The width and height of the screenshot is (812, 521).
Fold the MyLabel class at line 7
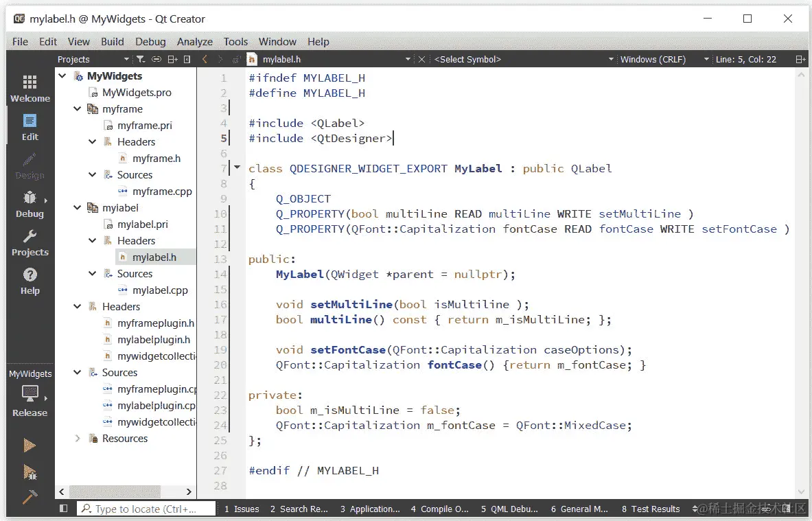click(237, 167)
